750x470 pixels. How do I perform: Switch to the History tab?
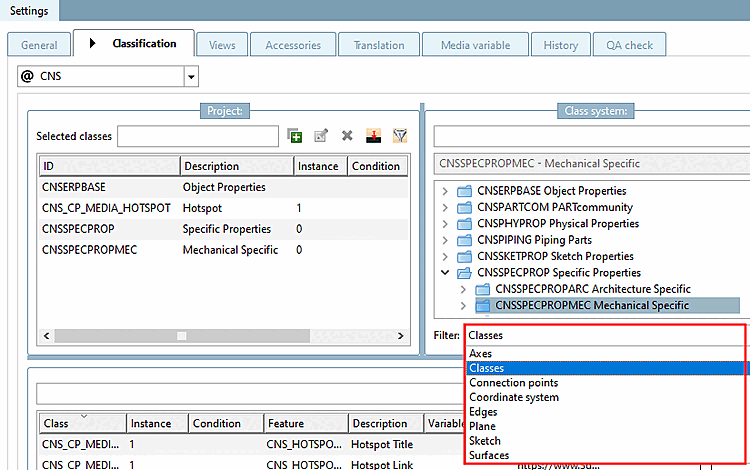tap(561, 45)
